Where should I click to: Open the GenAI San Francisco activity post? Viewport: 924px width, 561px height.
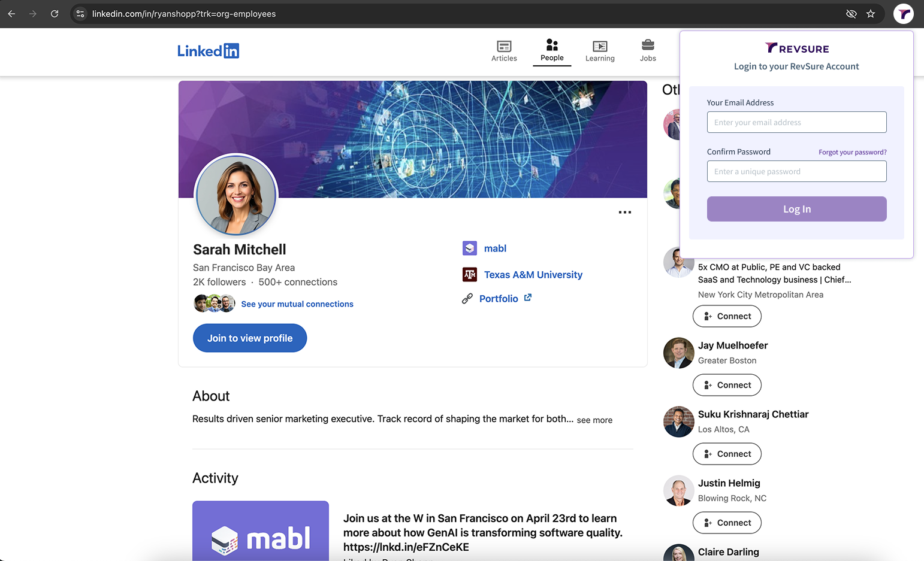click(x=483, y=533)
